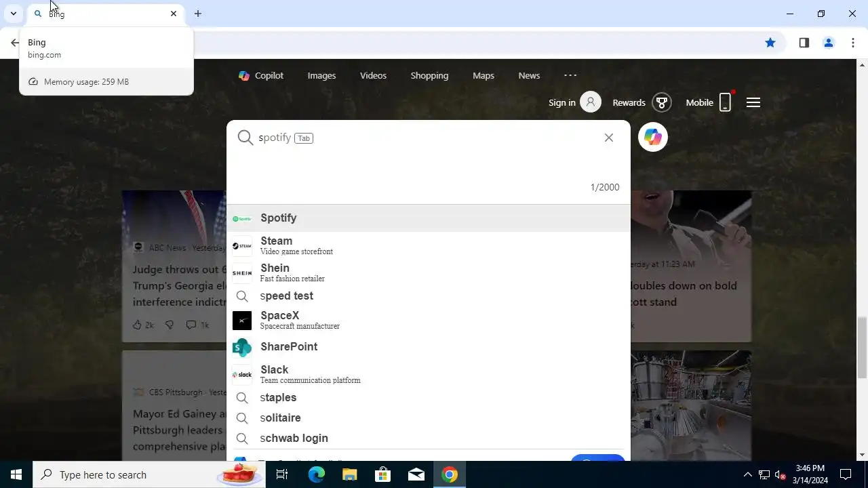Open File Explorer from taskbar

pyautogui.click(x=349, y=474)
